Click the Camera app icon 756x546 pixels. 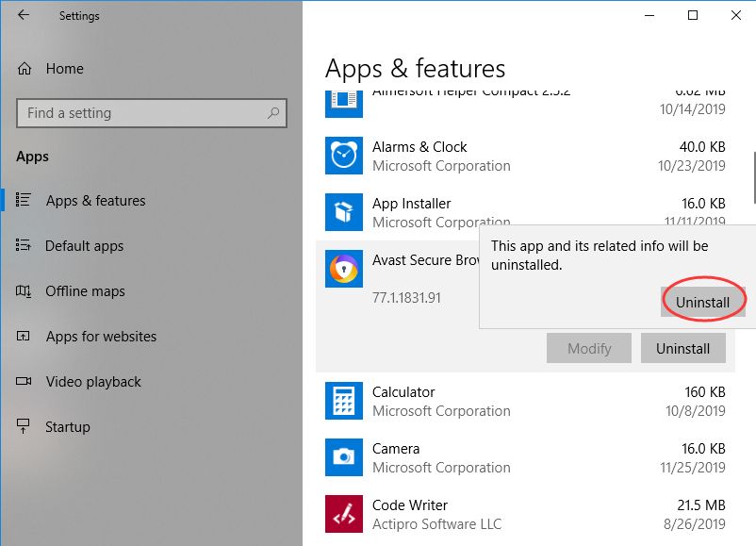point(344,457)
